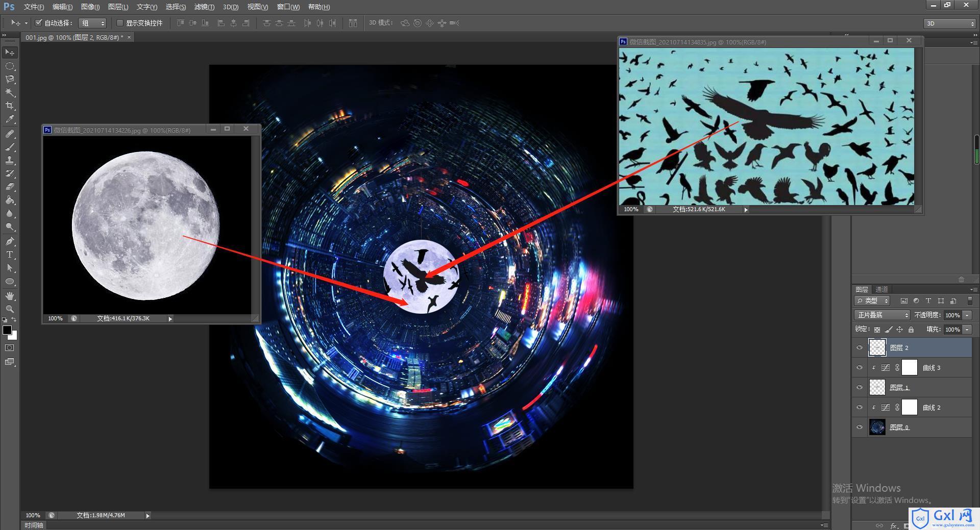Select the Blur tool

pos(10,213)
